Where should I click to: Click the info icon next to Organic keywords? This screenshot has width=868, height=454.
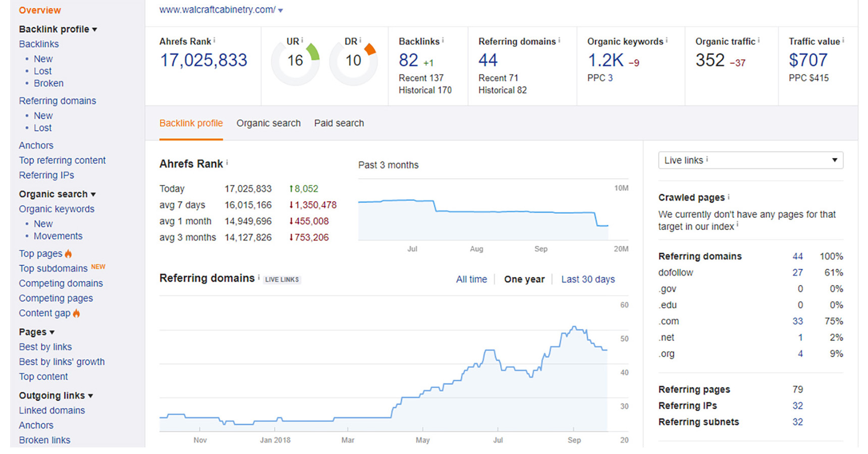(x=667, y=40)
